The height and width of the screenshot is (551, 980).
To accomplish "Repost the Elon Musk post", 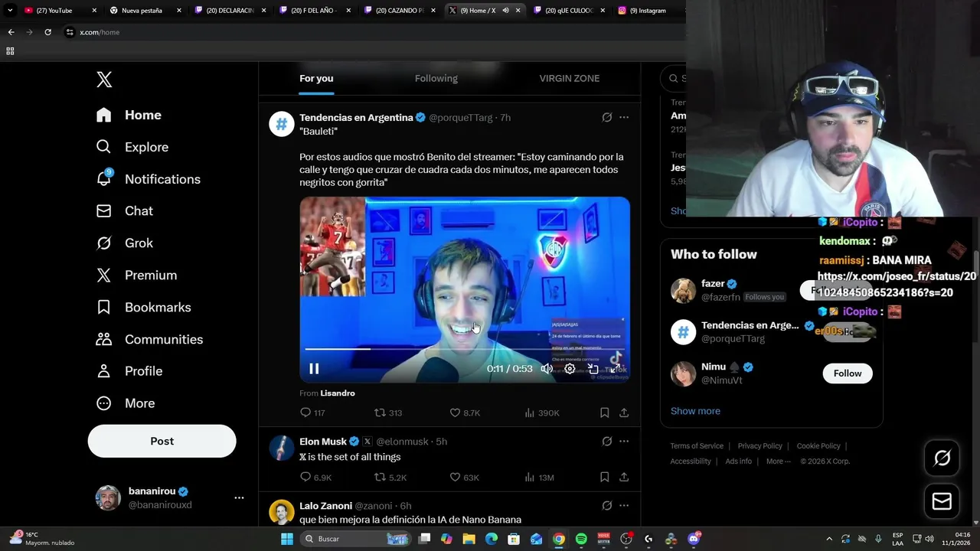I will click(x=390, y=477).
